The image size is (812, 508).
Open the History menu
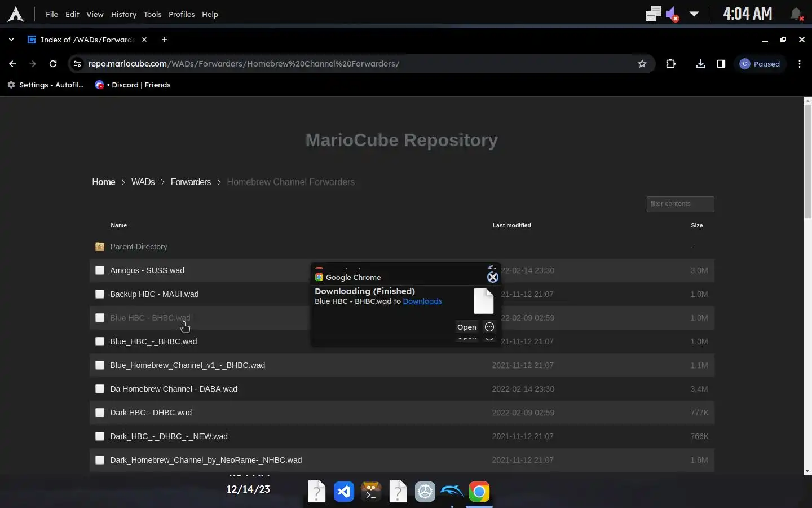[x=123, y=14]
